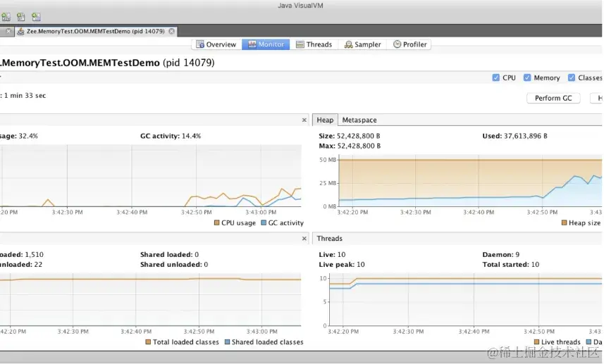This screenshot has width=604, height=364.
Task: Close the partially hidden tab left of MEMTestDemo
Action: [8, 31]
